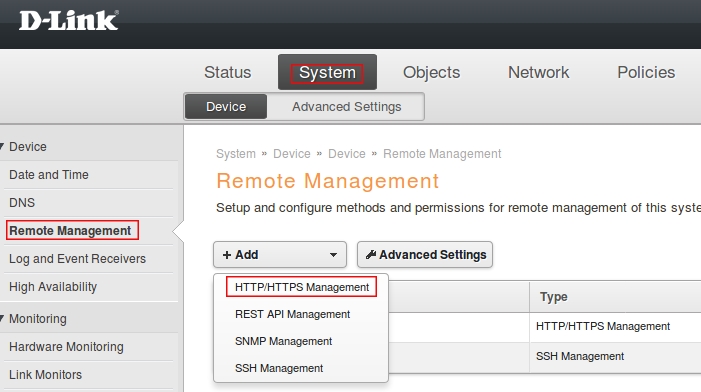The width and height of the screenshot is (701, 392).
Task: Click the first Device breadcrumb link
Action: coord(291,154)
